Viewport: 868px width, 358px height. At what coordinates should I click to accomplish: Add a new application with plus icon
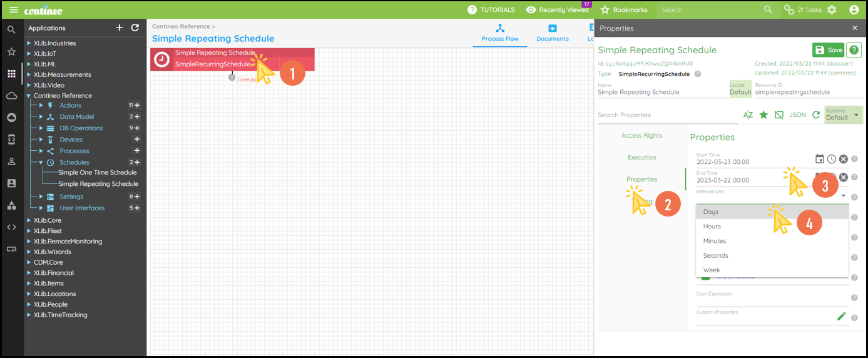[x=120, y=28]
